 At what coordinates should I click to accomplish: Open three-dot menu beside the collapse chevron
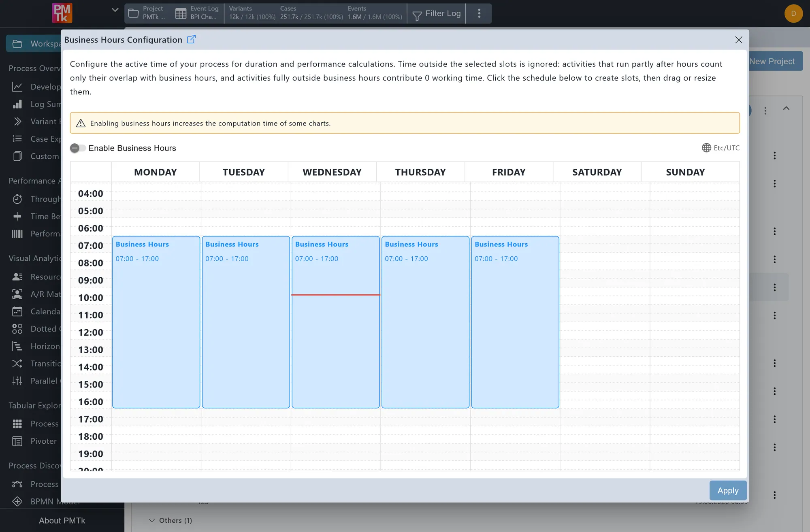(765, 111)
